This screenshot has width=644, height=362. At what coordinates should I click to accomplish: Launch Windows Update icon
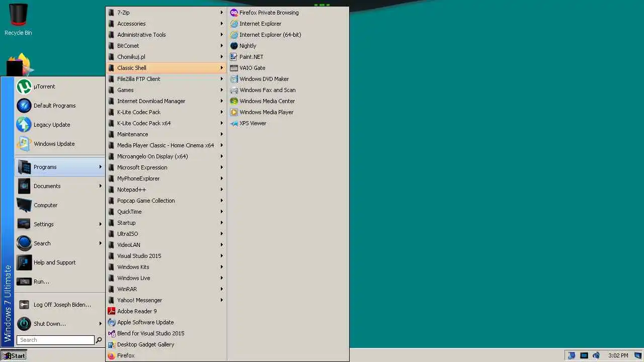tap(24, 144)
